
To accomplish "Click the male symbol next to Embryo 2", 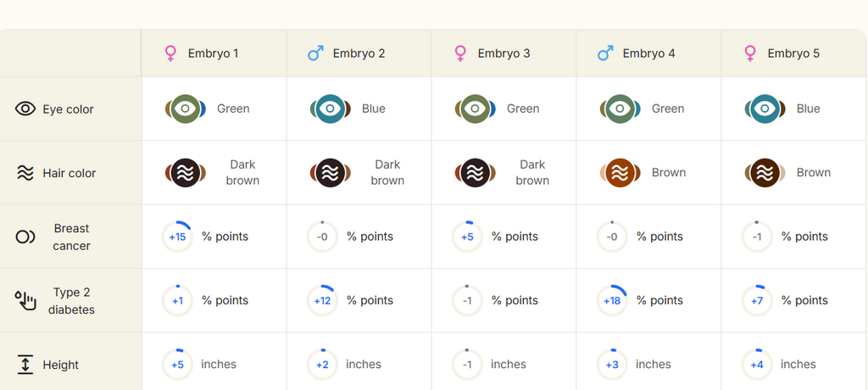I will point(315,53).
